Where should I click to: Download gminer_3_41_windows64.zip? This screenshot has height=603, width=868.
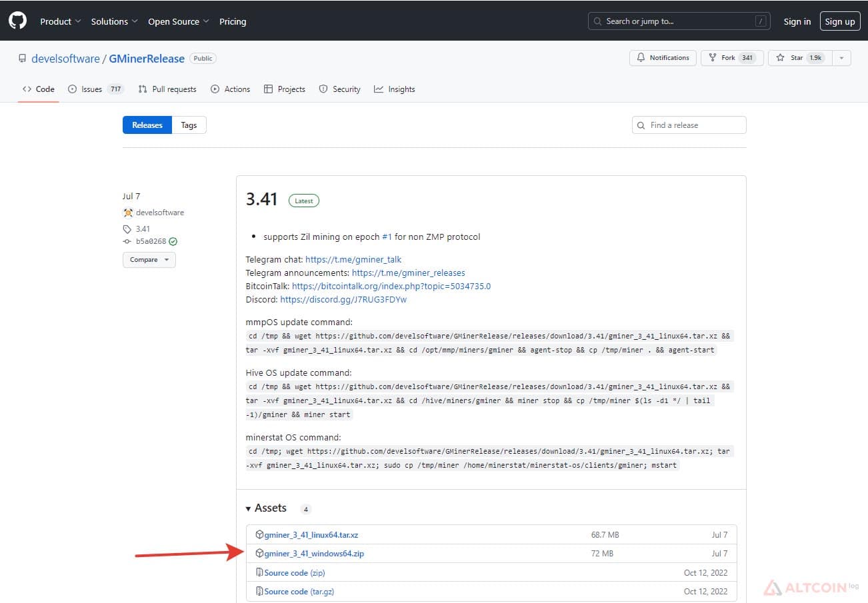pyautogui.click(x=314, y=554)
